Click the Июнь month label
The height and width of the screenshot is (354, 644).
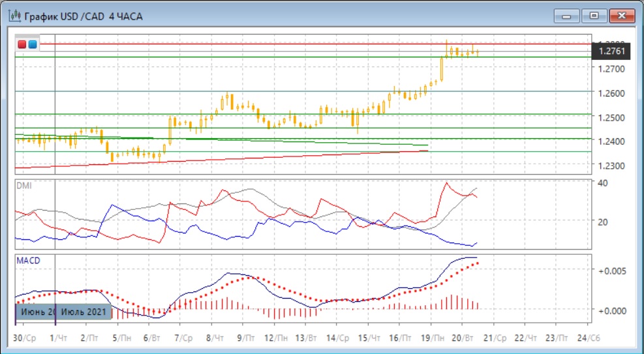coord(35,312)
